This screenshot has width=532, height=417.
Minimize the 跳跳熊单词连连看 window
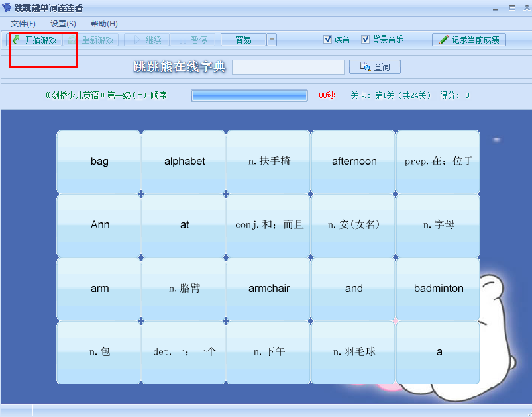click(x=496, y=8)
